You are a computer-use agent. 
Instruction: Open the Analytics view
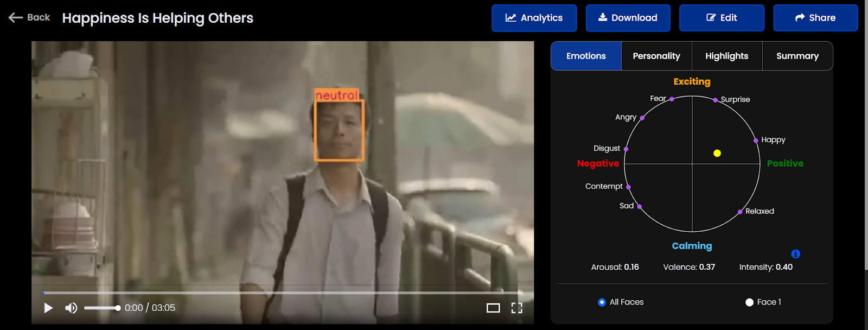point(534,18)
